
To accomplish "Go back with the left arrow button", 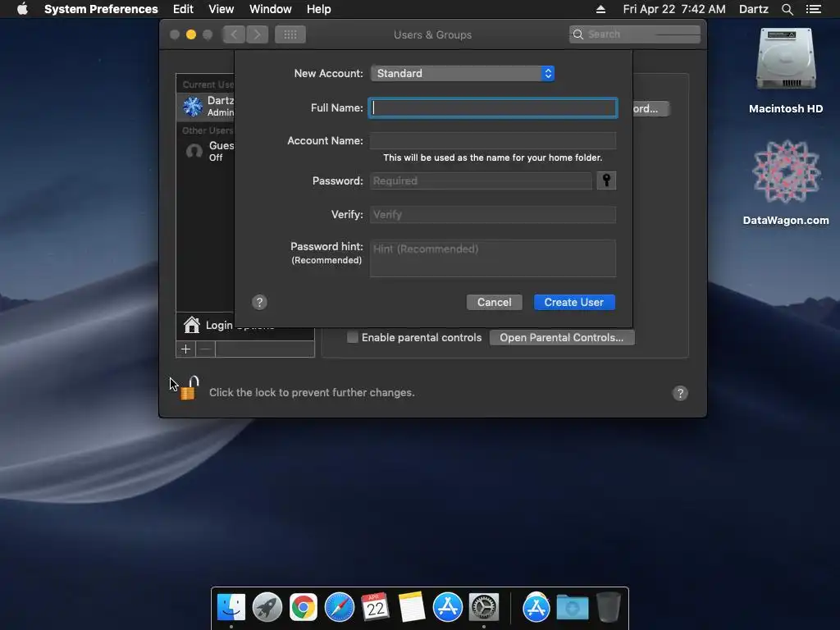I will 234,34.
